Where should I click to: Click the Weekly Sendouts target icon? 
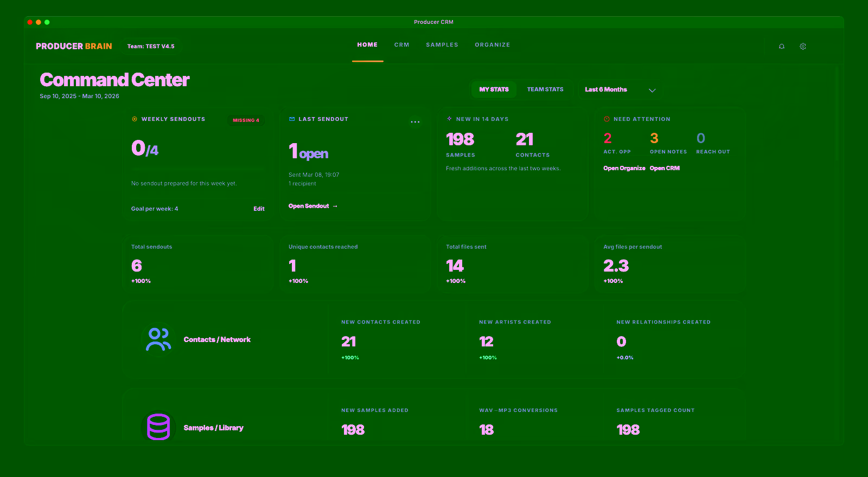(135, 119)
